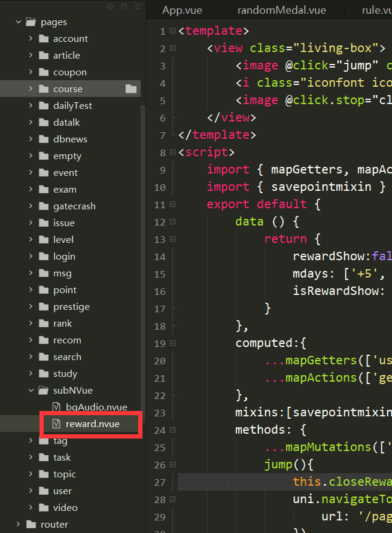Place cursor on 'rewardShow' in line 14
The image size is (392, 533).
(329, 256)
